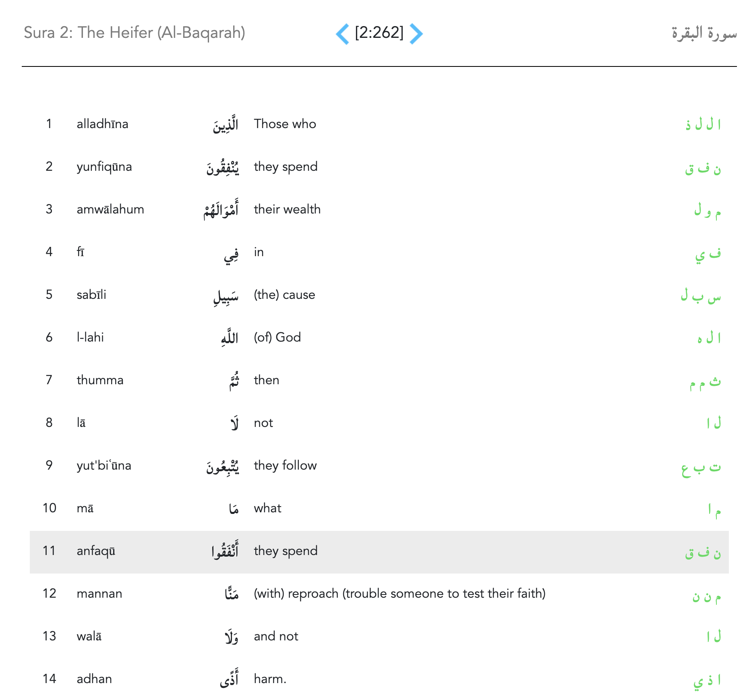Click the Arabic word for yut'biʿūna
Screen dimensions: 745x700
click(x=222, y=466)
